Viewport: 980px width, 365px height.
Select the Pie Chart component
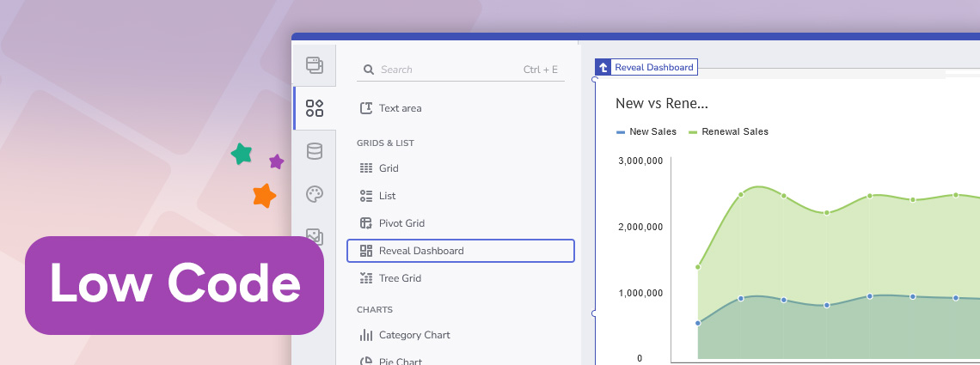[x=400, y=361]
